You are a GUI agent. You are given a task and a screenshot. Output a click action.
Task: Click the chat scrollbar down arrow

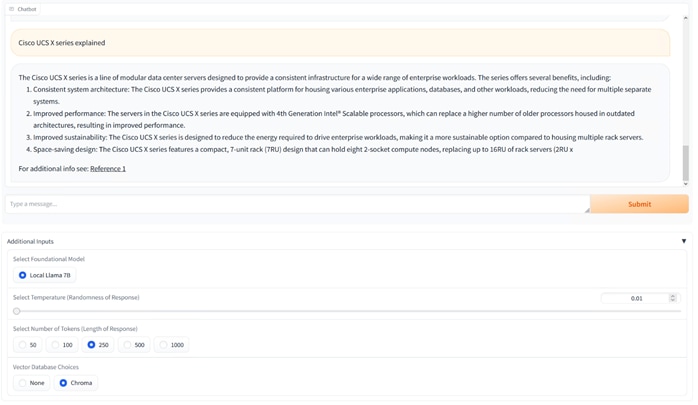(x=686, y=184)
